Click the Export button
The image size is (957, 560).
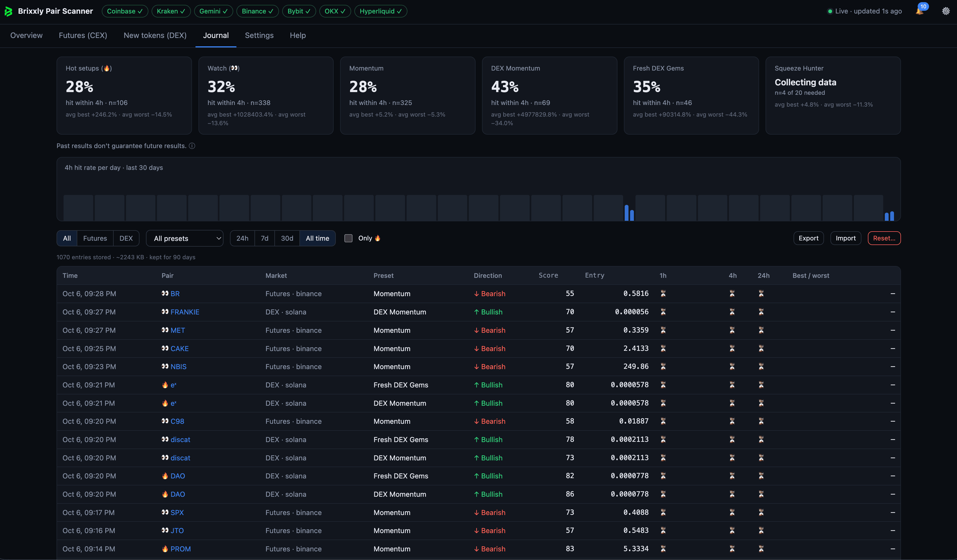click(x=809, y=238)
